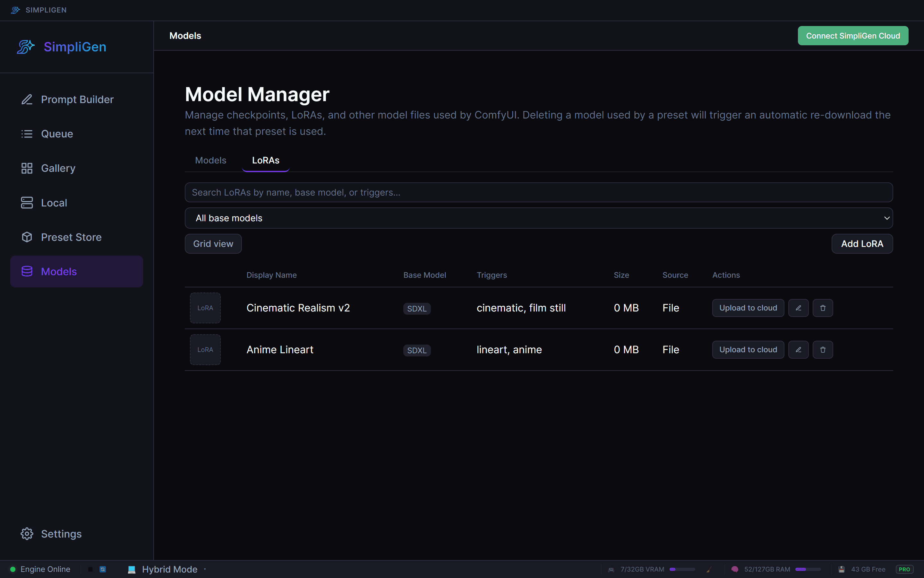Open the Hybrid Mode dropdown arrow
The image size is (924, 578).
(x=205, y=569)
